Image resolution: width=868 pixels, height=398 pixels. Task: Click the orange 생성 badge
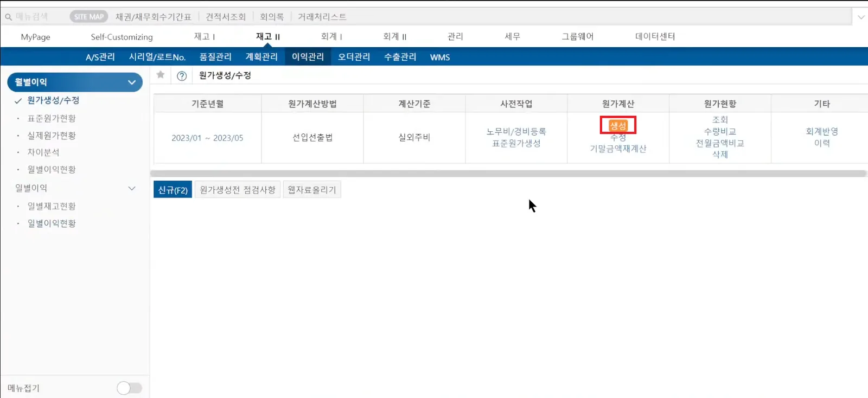pos(618,125)
